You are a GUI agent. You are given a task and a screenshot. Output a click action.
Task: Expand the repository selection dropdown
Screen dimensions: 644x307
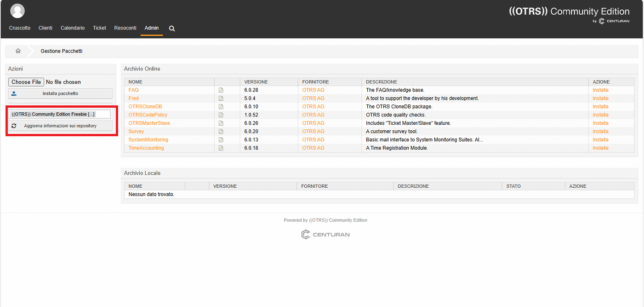[60, 114]
